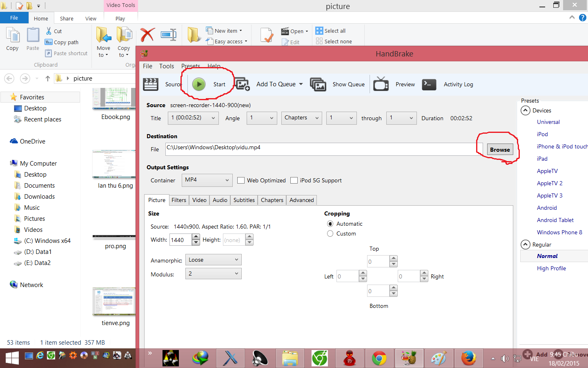Click New folder icon in Explorer ribbon

pyautogui.click(x=194, y=35)
